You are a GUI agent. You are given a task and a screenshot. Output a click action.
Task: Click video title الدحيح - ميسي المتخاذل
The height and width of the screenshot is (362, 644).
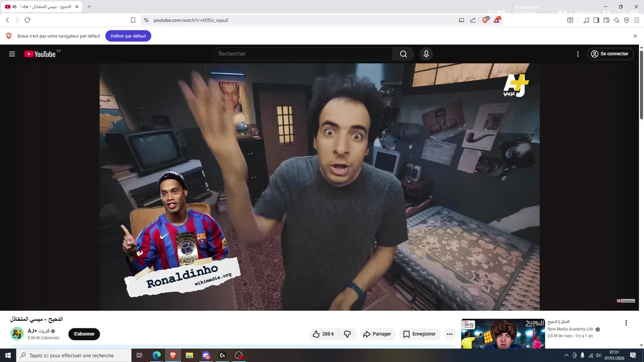pos(36,319)
